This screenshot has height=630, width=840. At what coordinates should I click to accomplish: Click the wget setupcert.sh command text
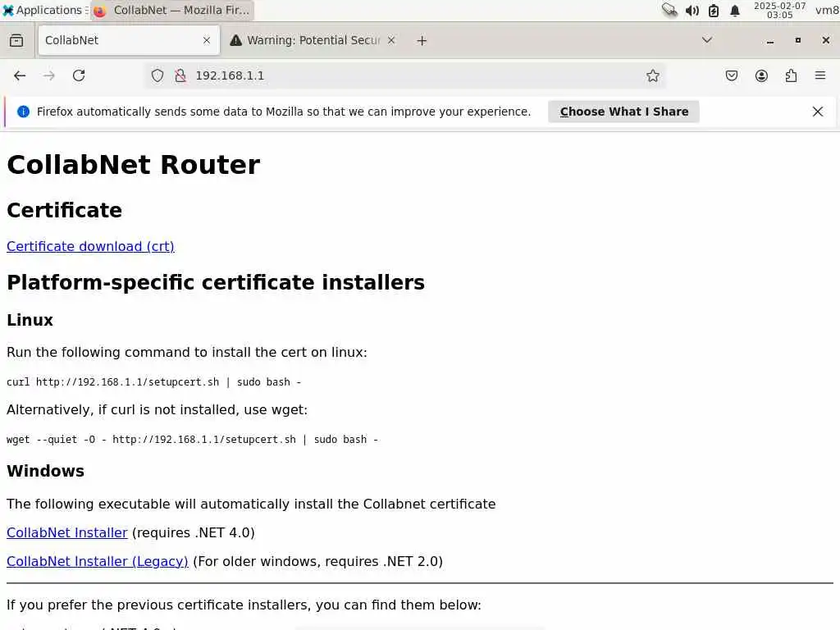point(192,440)
